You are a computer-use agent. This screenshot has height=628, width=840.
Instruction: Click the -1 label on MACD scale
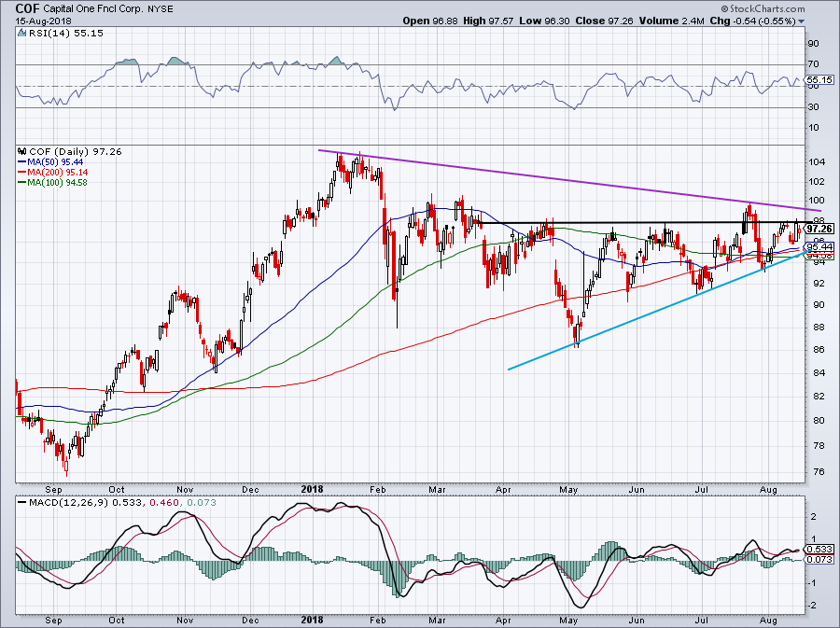813,583
